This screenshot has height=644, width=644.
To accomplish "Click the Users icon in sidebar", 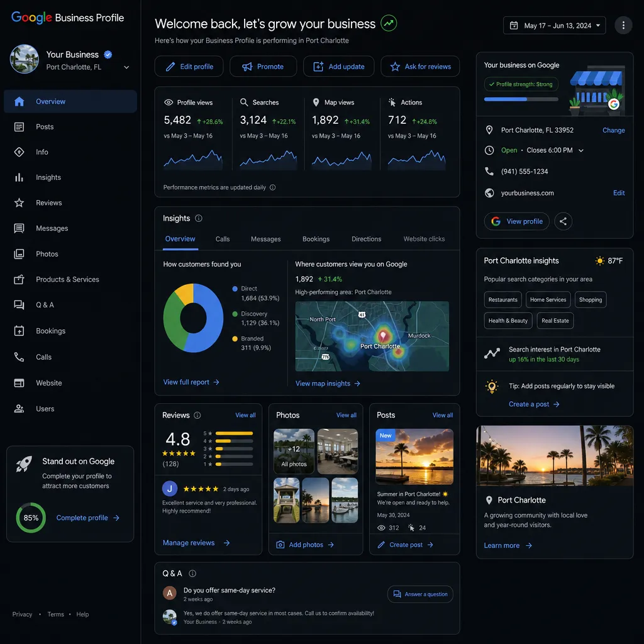I will 19,409.
